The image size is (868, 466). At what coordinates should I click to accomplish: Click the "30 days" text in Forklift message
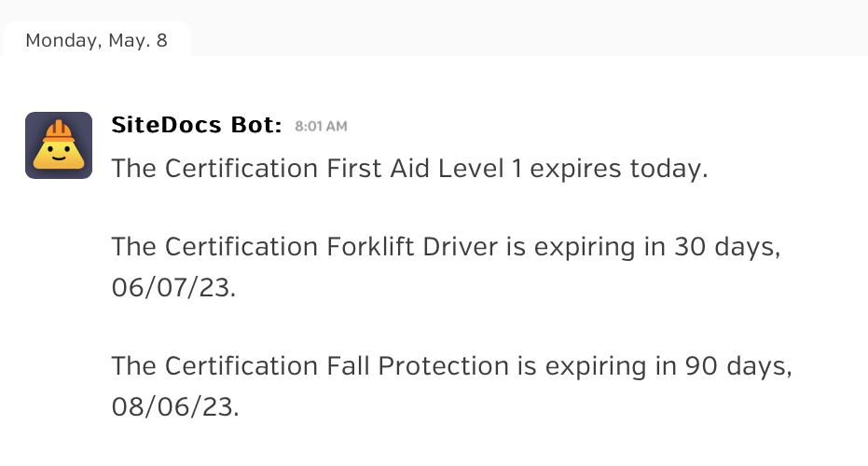pos(727,247)
